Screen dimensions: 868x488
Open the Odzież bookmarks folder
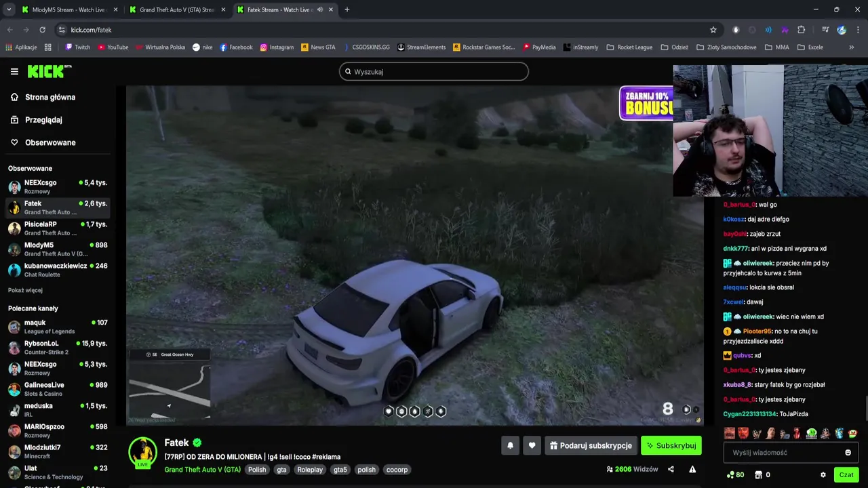point(674,47)
